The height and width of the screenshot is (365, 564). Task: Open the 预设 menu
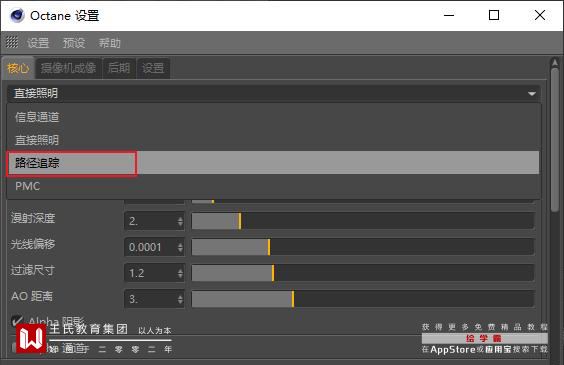click(74, 43)
